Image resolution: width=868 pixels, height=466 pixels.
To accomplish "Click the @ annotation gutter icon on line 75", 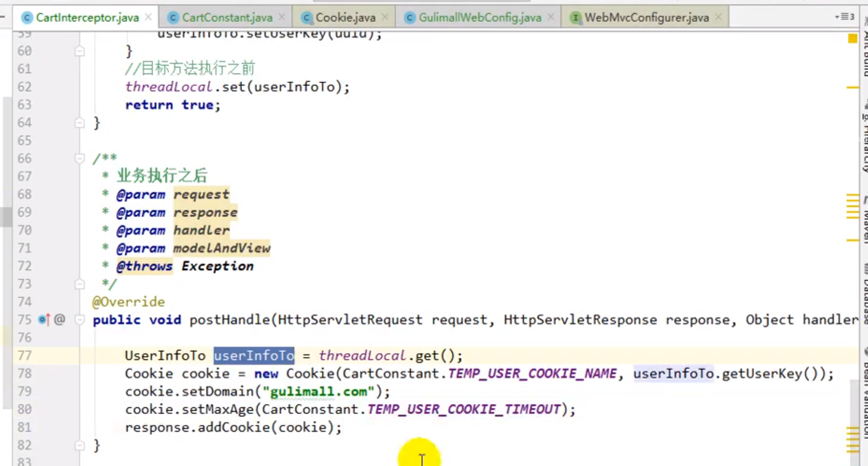I will 59,319.
